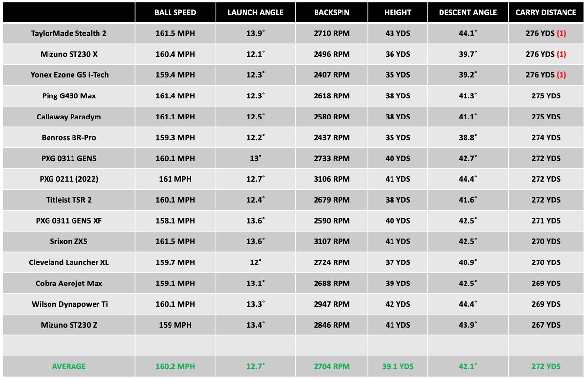Select the TaylorMade Stealth 2 row label
This screenshot has height=380, width=588.
click(69, 33)
